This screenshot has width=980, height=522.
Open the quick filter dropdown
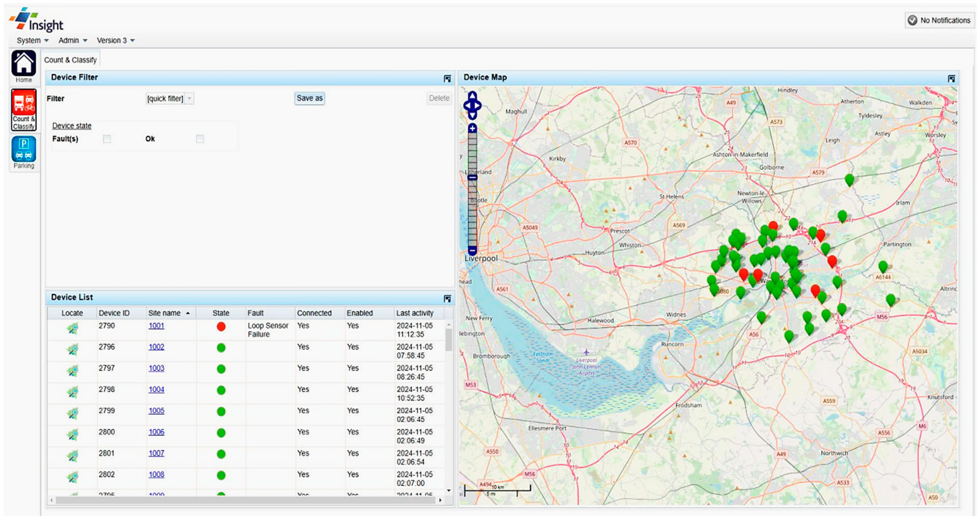(189, 99)
